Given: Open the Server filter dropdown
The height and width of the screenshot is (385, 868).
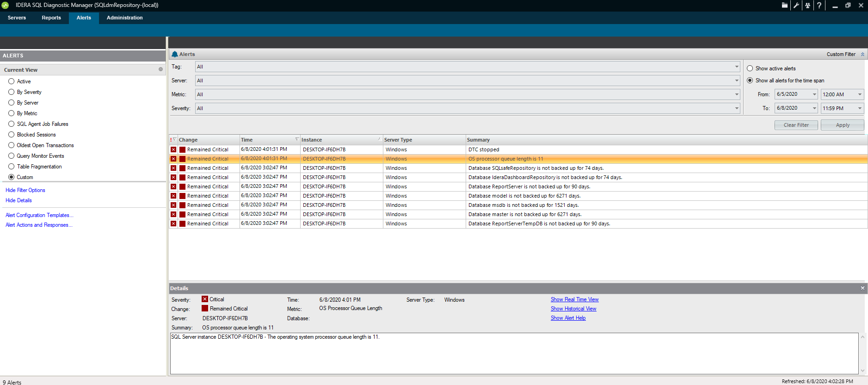Looking at the screenshot, I should [736, 81].
